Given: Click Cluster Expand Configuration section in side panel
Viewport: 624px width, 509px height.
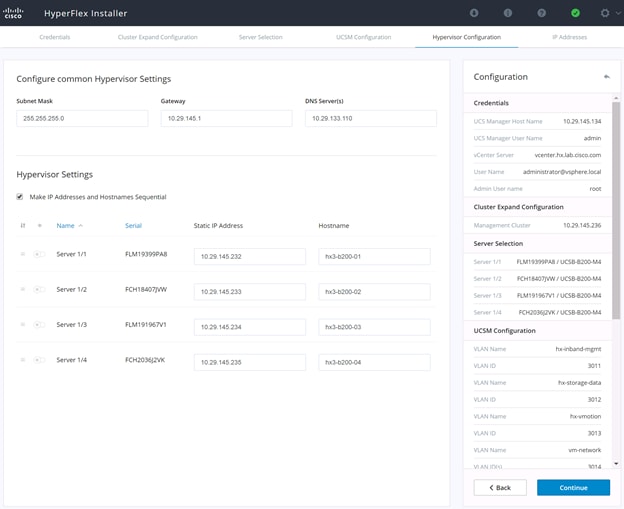Looking at the screenshot, I should (519, 207).
